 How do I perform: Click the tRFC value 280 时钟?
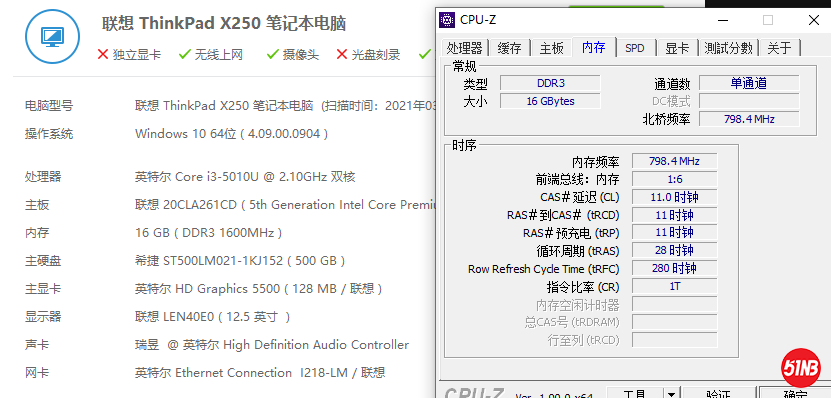tap(674, 269)
